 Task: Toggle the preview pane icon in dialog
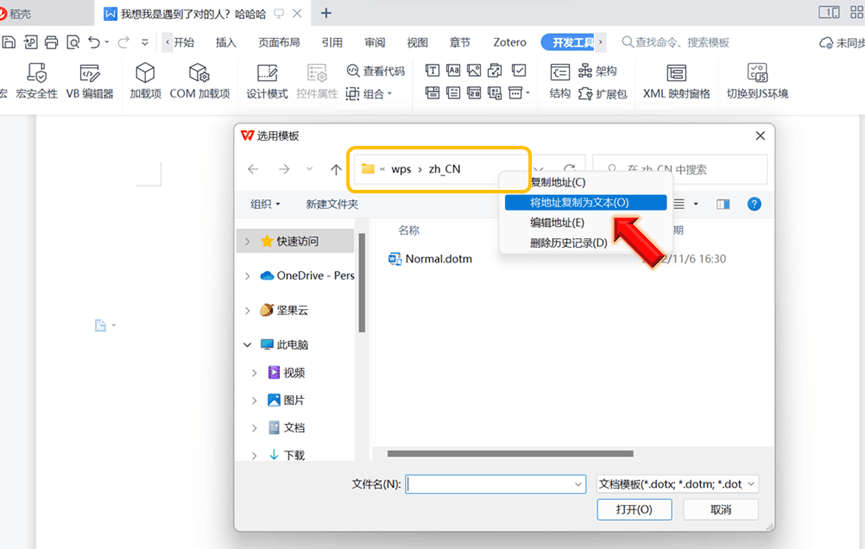click(x=723, y=204)
